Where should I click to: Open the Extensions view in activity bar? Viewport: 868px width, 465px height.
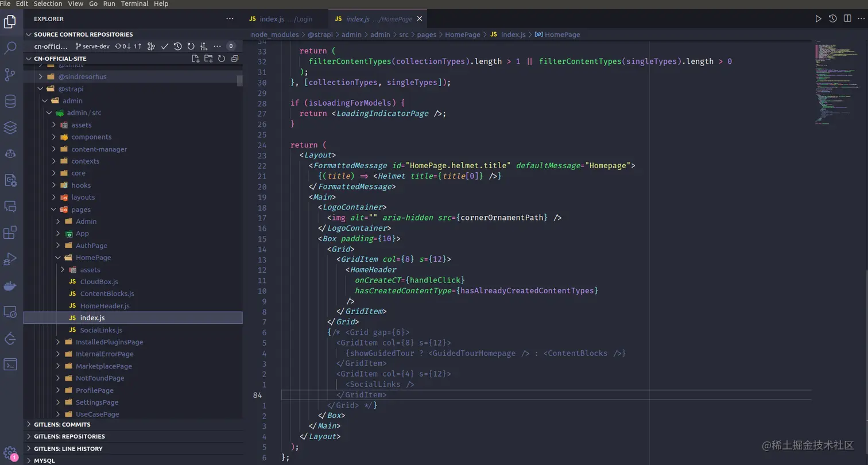pos(10,232)
